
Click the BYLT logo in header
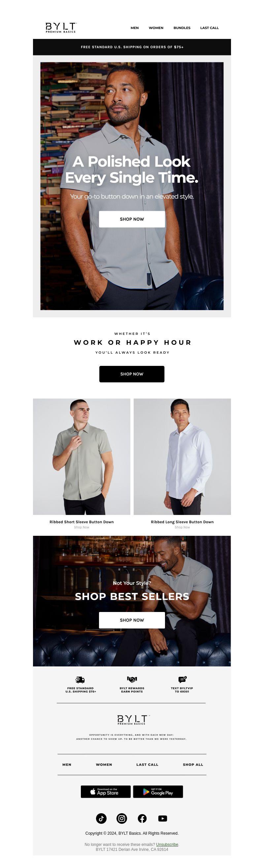tap(61, 28)
